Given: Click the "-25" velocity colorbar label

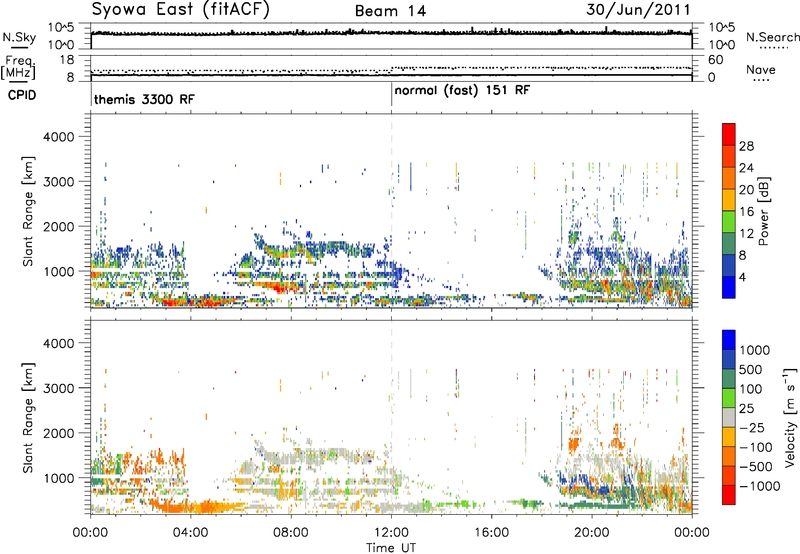Looking at the screenshot, I should tap(753, 428).
